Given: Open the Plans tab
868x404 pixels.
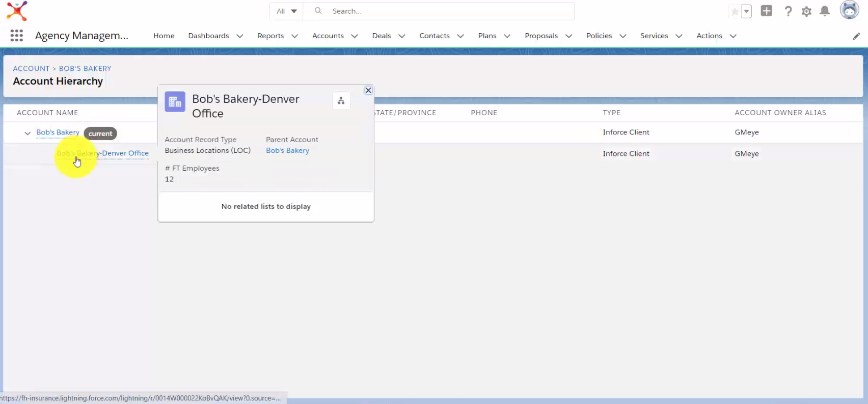Looking at the screenshot, I should click(487, 36).
